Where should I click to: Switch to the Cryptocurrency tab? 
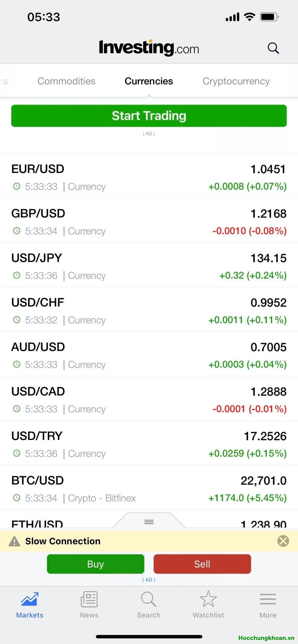236,81
